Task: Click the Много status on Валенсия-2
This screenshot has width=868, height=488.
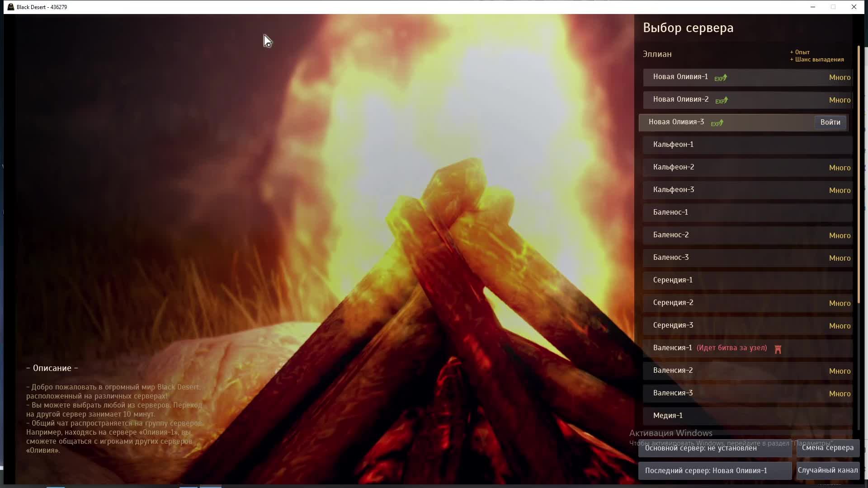Action: click(840, 371)
